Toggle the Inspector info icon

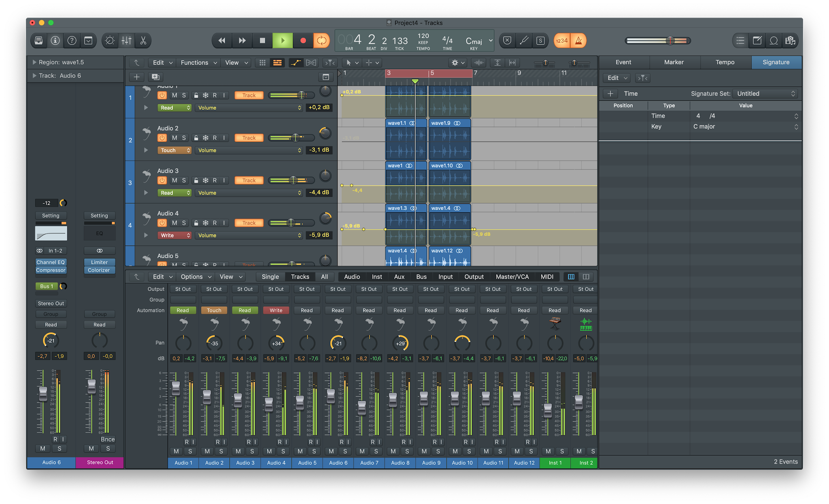tap(55, 40)
